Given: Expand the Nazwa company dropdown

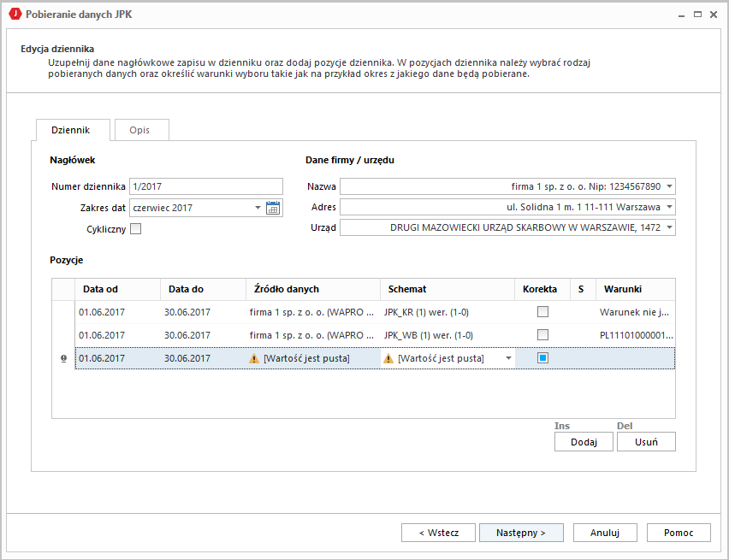Looking at the screenshot, I should click(669, 186).
